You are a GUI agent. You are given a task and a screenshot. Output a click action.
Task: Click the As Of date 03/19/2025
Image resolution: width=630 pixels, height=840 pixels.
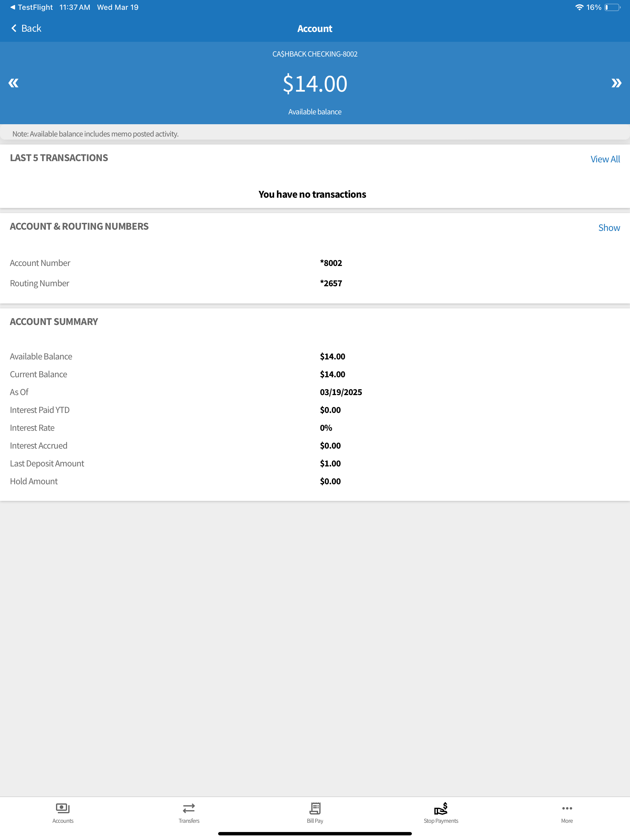point(341,392)
